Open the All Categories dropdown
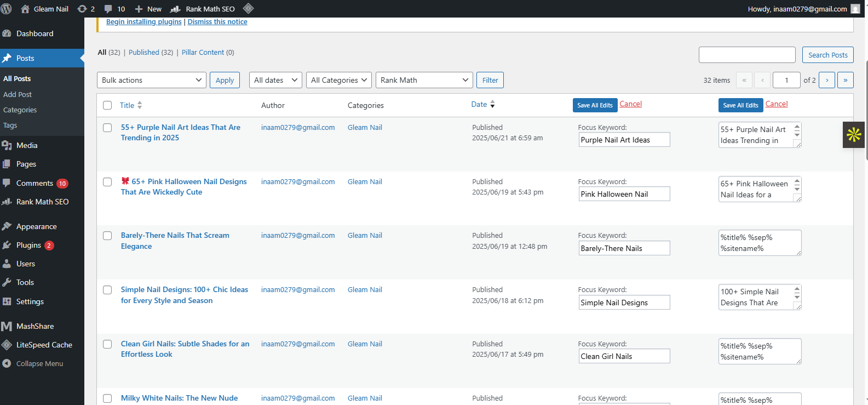868x405 pixels. coord(339,80)
